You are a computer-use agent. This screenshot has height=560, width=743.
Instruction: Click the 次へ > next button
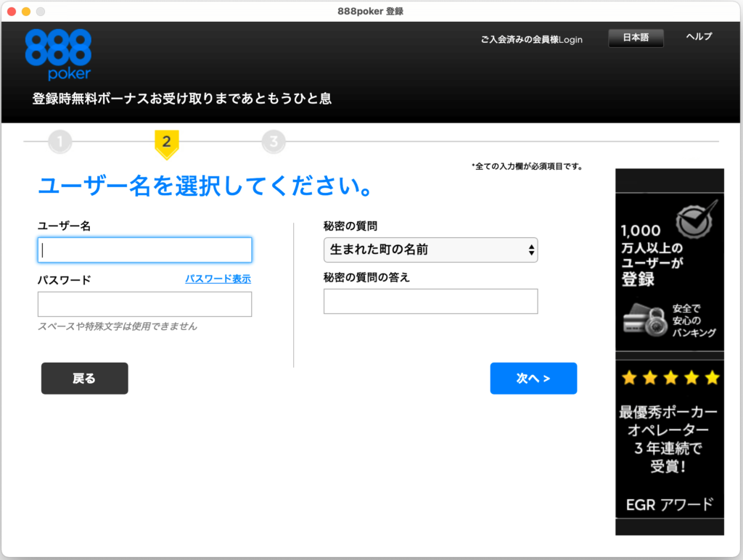(533, 378)
